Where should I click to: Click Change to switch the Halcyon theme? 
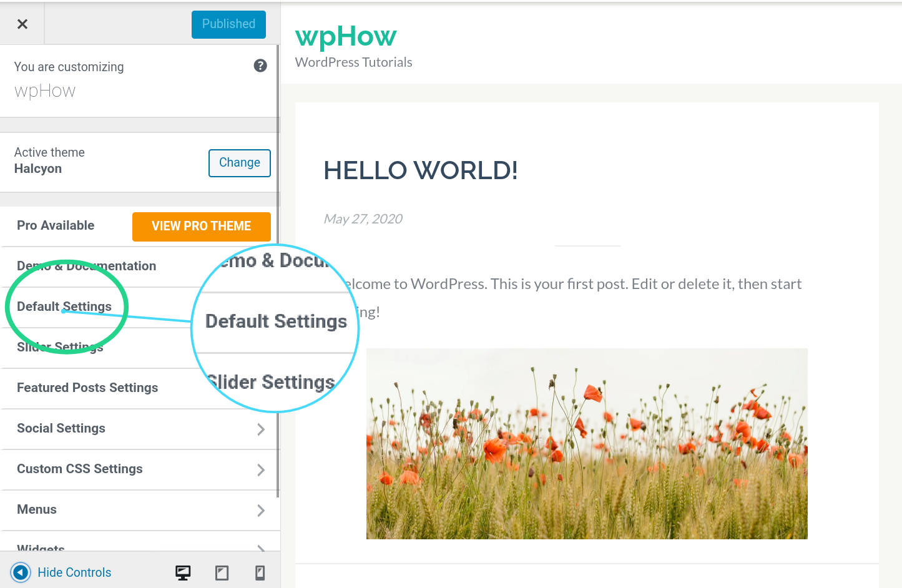239,162
